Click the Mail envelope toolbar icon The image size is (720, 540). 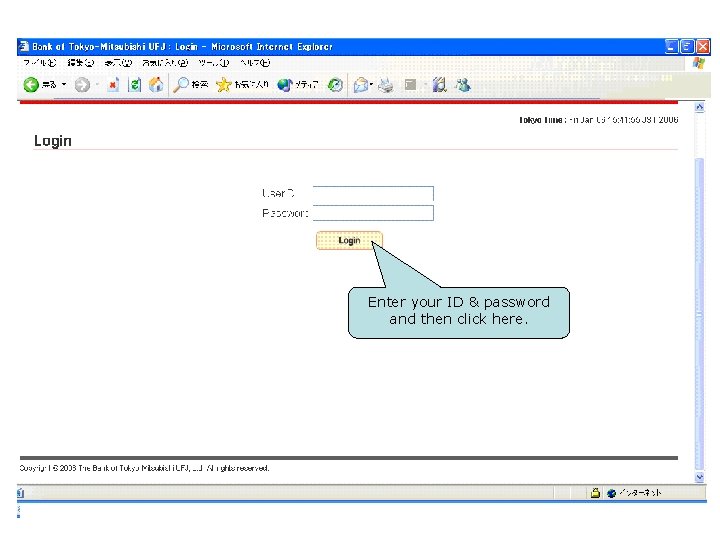(x=361, y=85)
